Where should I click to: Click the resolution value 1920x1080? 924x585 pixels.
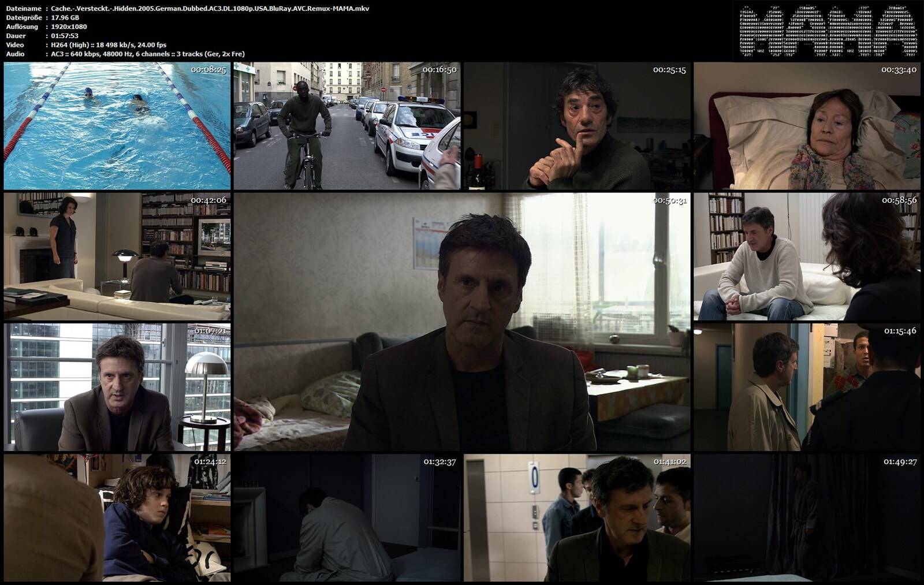(x=69, y=27)
